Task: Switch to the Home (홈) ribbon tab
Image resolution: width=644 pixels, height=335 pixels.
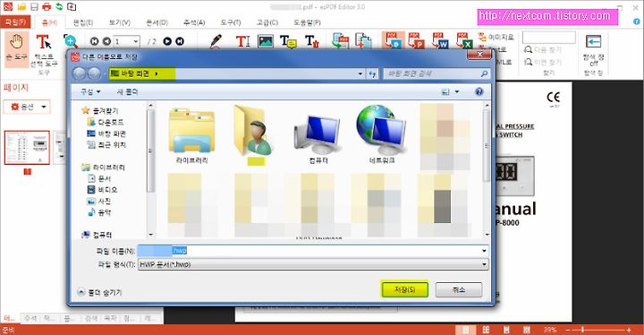Action: pyautogui.click(x=50, y=22)
